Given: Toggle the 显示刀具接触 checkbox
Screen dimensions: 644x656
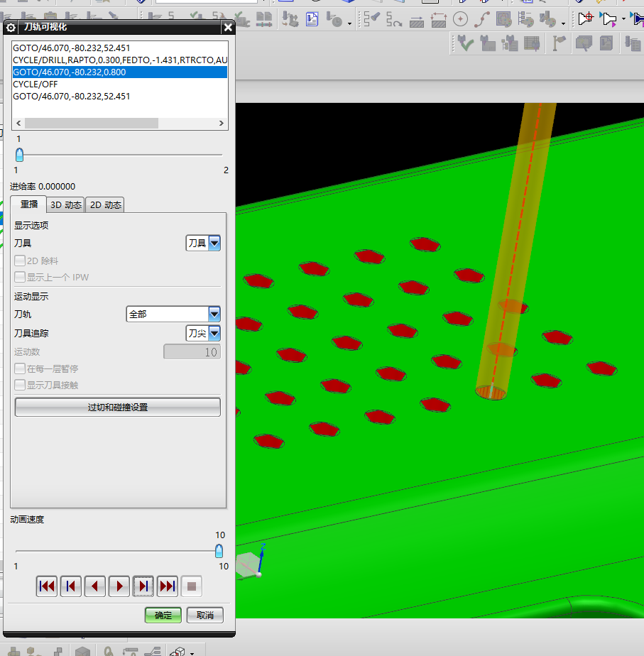Looking at the screenshot, I should pos(20,385).
